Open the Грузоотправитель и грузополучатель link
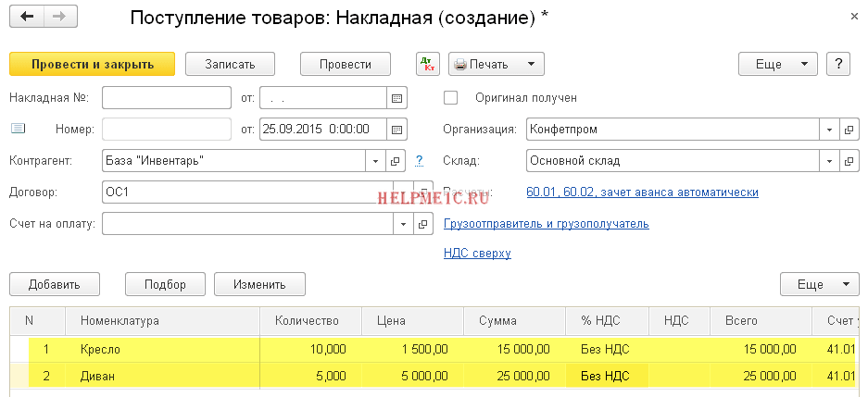 click(x=547, y=224)
